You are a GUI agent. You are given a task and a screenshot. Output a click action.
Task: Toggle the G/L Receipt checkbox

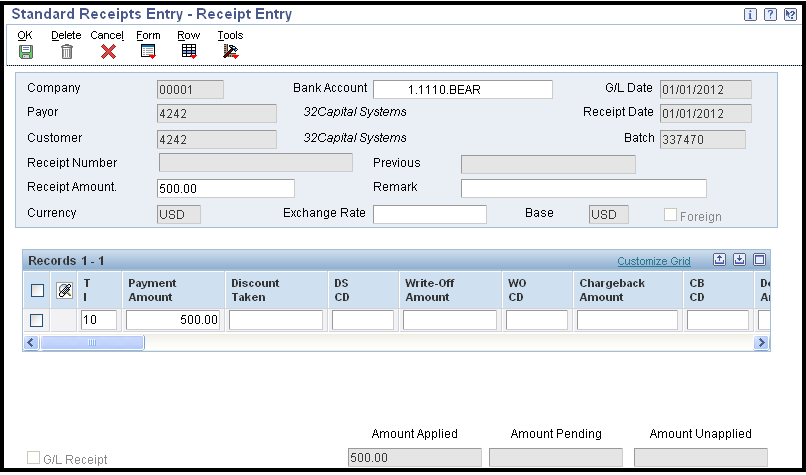(x=33, y=458)
